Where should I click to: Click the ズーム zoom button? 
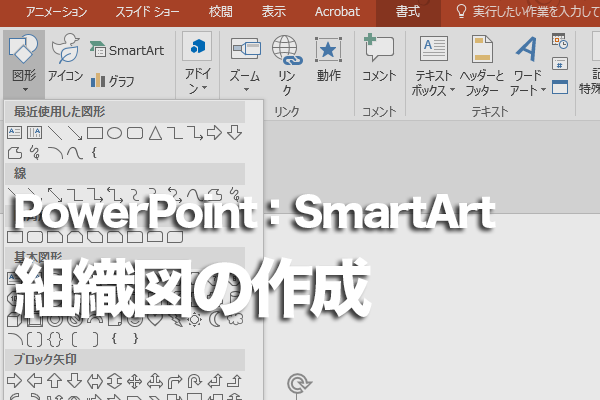point(245,63)
